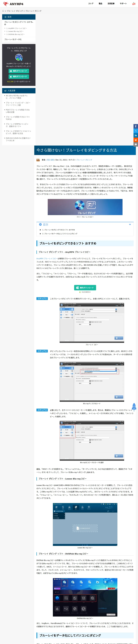Click the author avatar image
This screenshot has width=138, height=644.
pyautogui.click(x=38, y=160)
